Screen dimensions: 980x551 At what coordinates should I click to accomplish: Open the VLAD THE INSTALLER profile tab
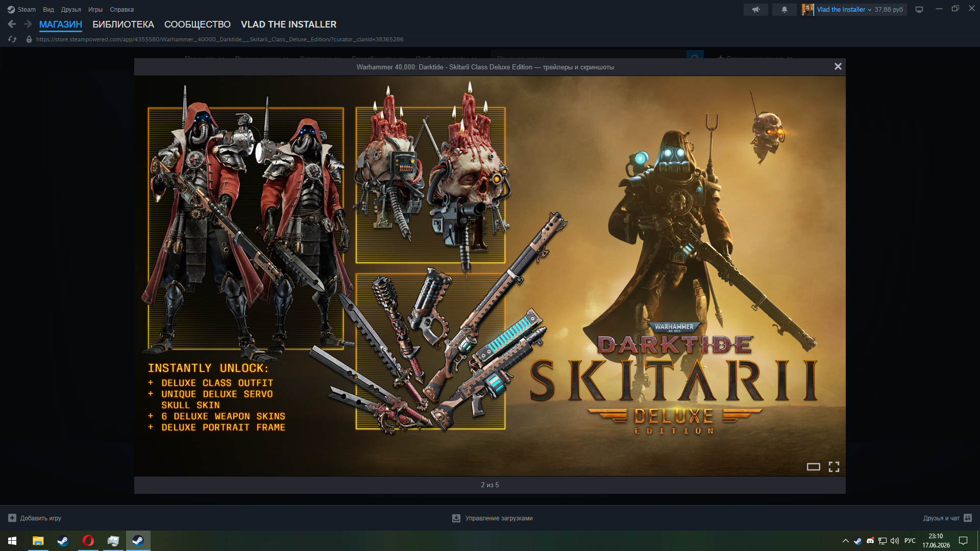point(288,24)
